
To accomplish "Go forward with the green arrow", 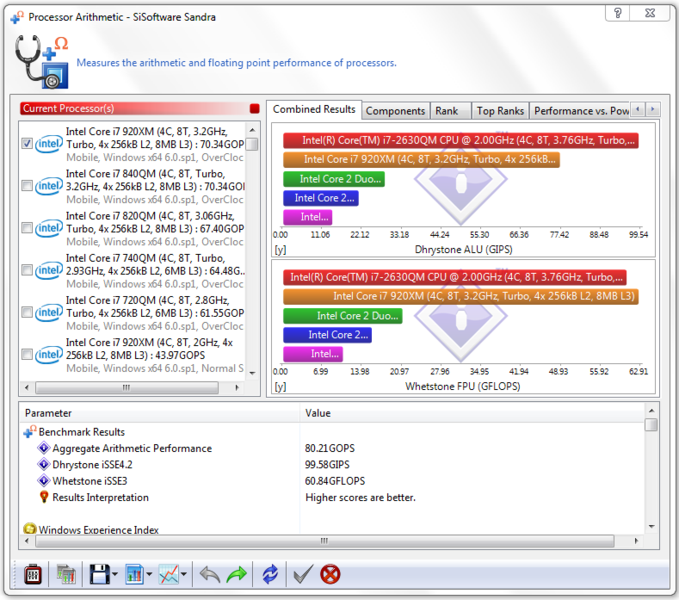I will (x=236, y=575).
